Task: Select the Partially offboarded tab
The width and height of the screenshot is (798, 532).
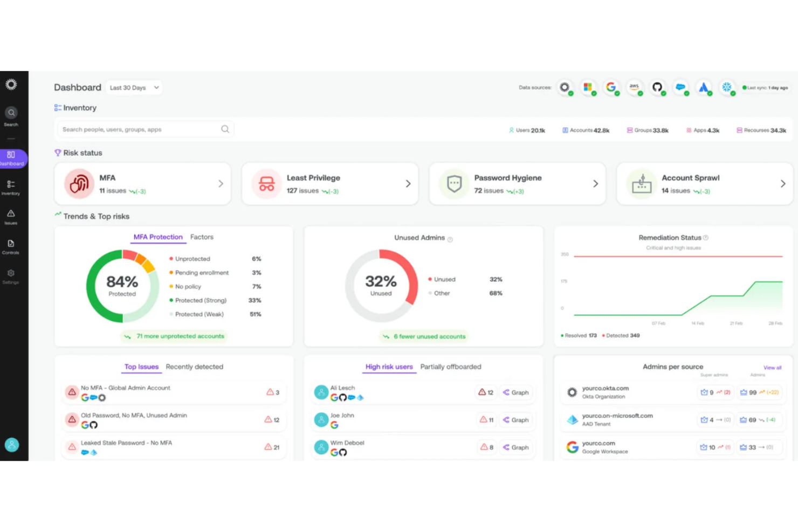Action: pos(451,367)
